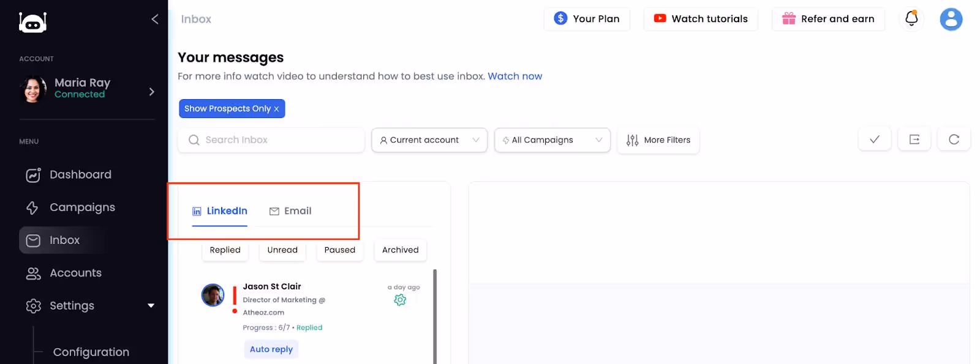Click the Auto reply button
980x364 pixels.
coord(271,349)
